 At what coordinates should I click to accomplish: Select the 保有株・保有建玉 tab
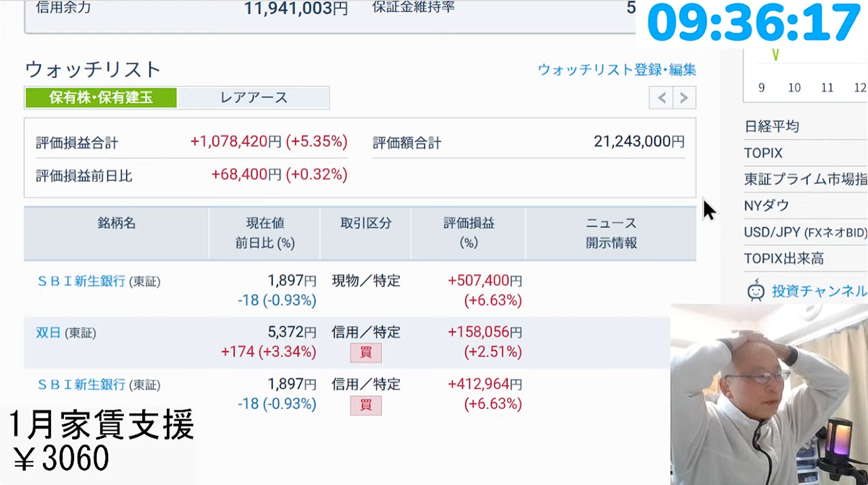[x=101, y=97]
